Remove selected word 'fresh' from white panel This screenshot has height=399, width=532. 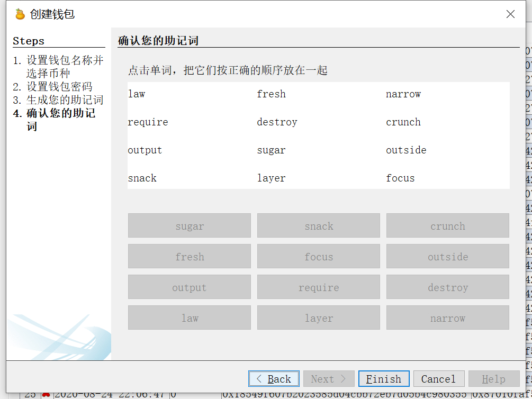[271, 94]
